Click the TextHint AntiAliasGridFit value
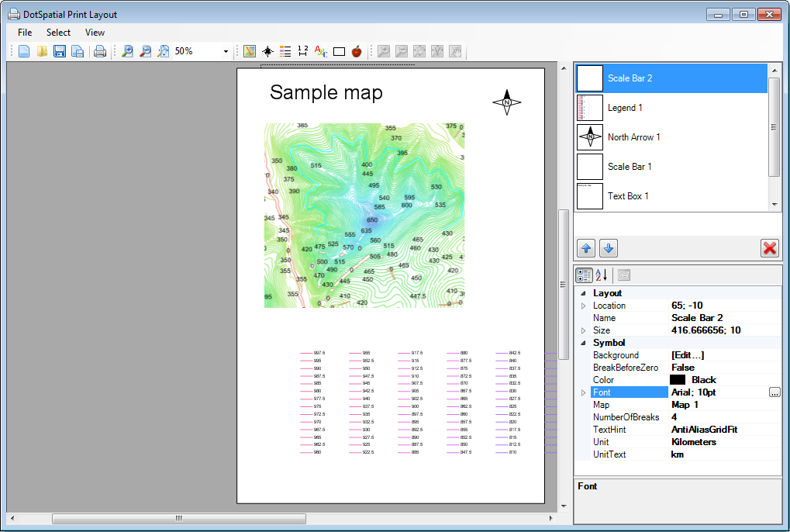 (725, 430)
